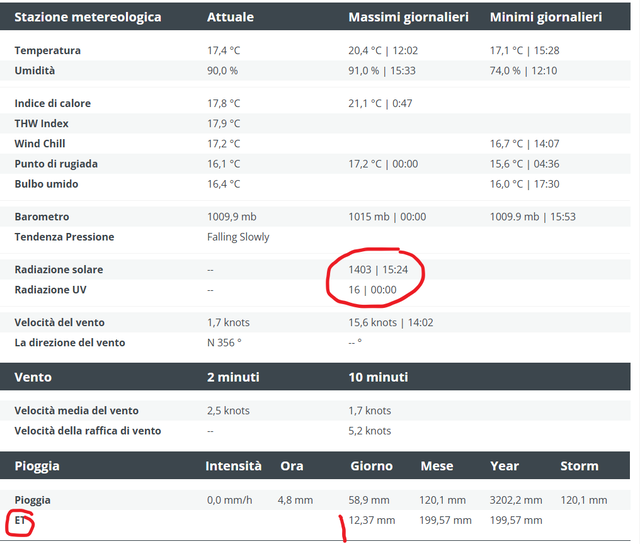Viewport: 640px width, 544px height.
Task: Click current temperature value '17,4 °C'
Action: point(224,51)
